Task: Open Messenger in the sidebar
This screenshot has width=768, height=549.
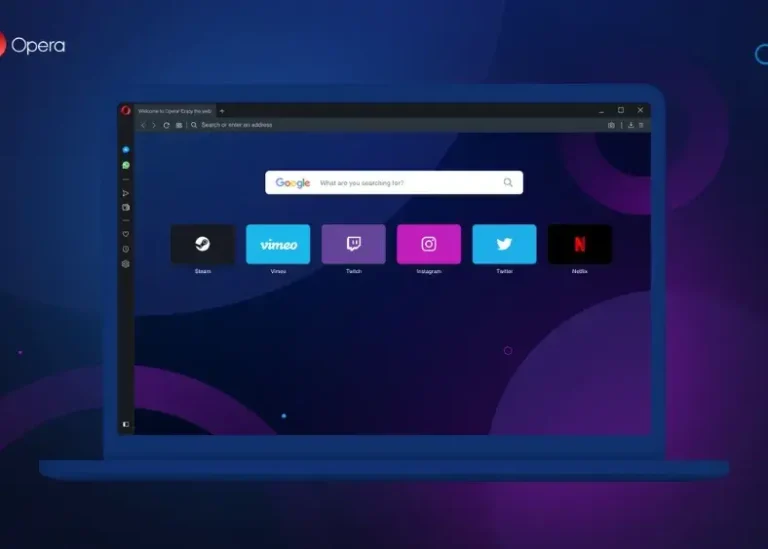Action: click(126, 149)
